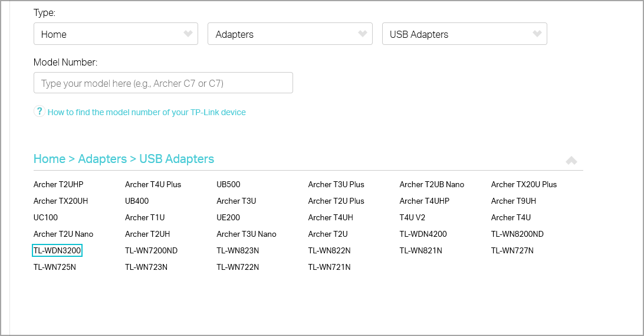Click the question mark help icon

(x=39, y=112)
